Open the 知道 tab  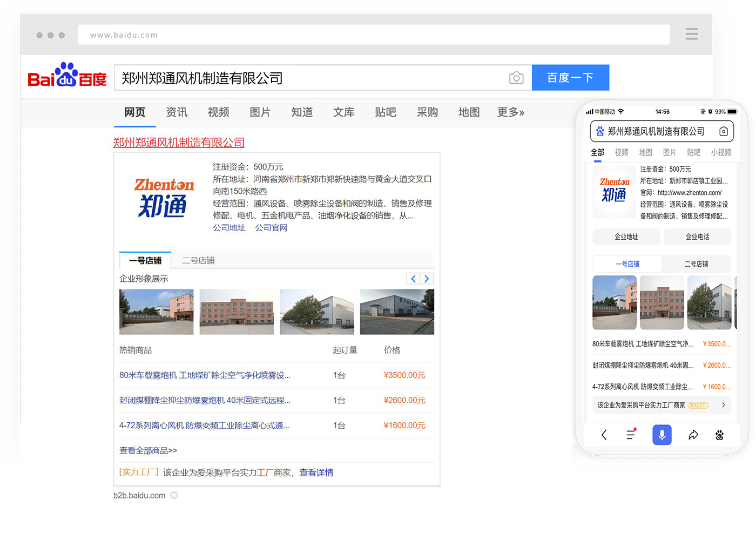[302, 112]
